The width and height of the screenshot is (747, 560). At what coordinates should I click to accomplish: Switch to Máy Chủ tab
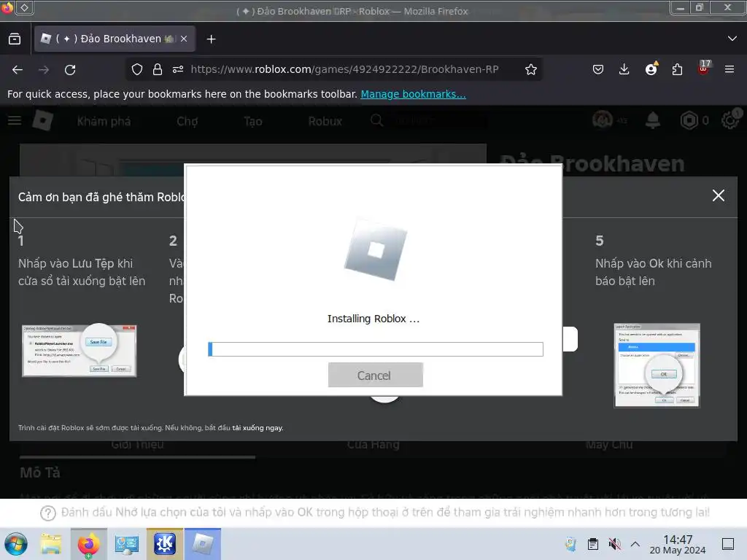tap(609, 445)
